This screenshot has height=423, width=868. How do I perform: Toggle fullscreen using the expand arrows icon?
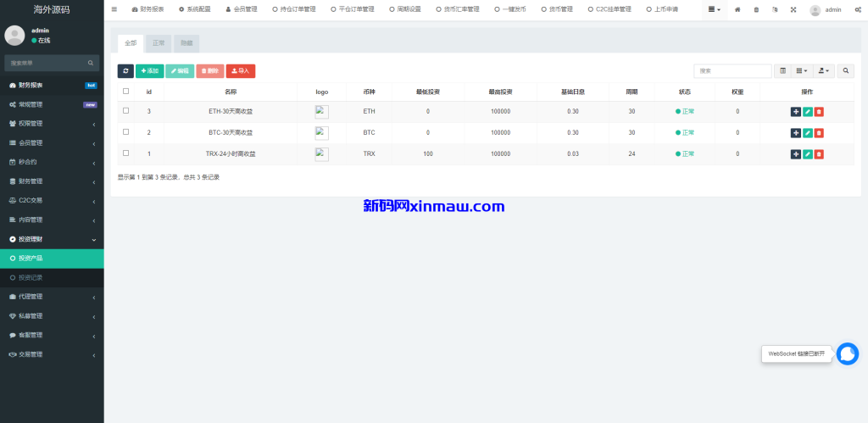pos(793,9)
